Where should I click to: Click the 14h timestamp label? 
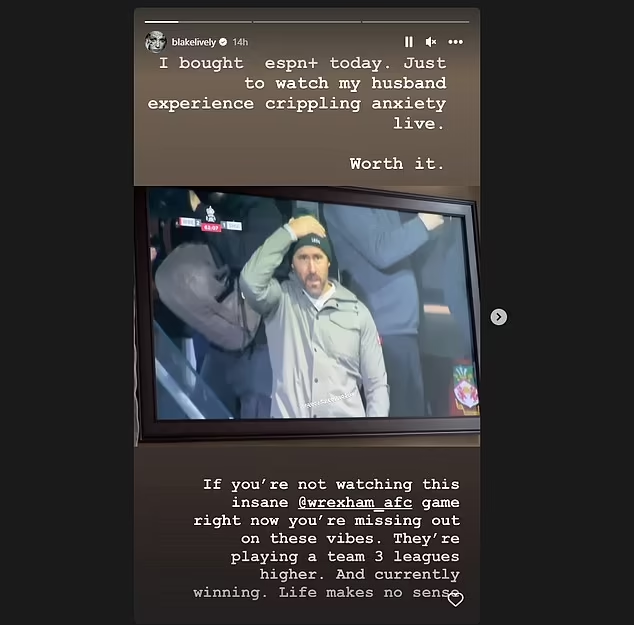tap(240, 42)
